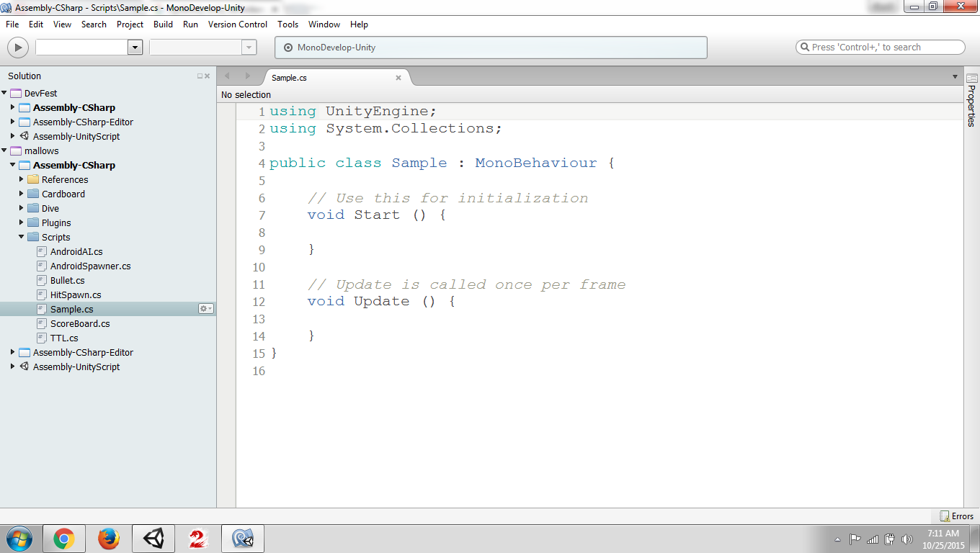Select the Cardboard folder icon
The height and width of the screenshot is (553, 980).
33,194
